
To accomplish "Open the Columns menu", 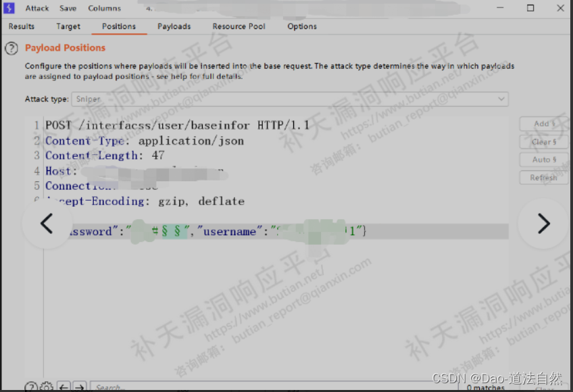I will click(x=104, y=8).
